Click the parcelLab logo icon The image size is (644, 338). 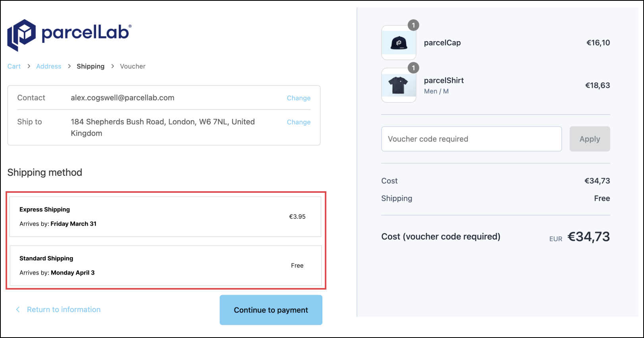[x=21, y=35]
